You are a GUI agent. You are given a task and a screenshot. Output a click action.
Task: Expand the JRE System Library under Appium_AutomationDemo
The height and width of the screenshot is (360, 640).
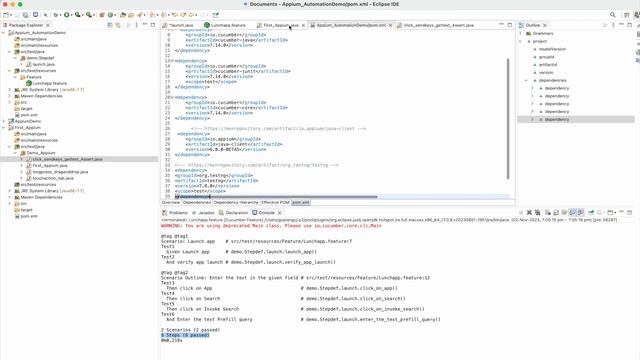[9, 89]
